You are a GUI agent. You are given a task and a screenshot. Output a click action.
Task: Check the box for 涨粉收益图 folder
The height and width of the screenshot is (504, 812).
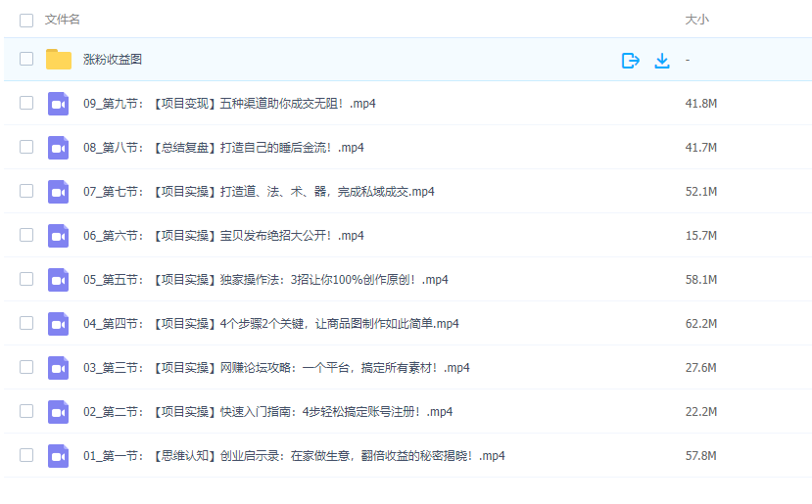coord(26,60)
